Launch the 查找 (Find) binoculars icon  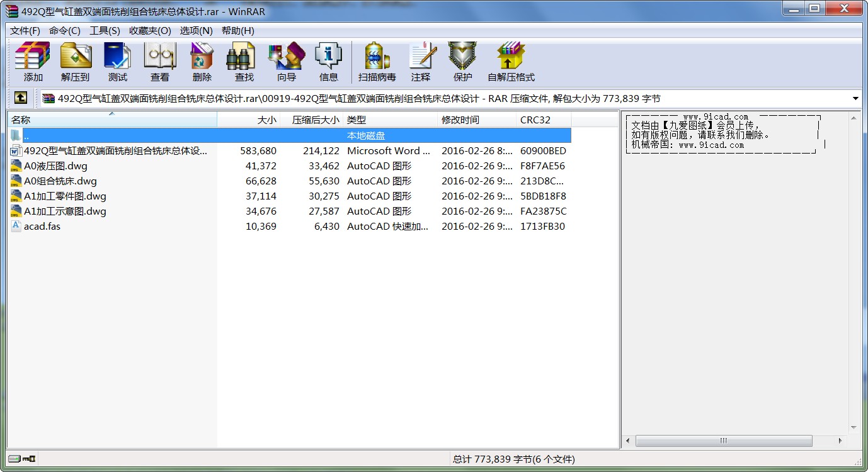[244, 62]
